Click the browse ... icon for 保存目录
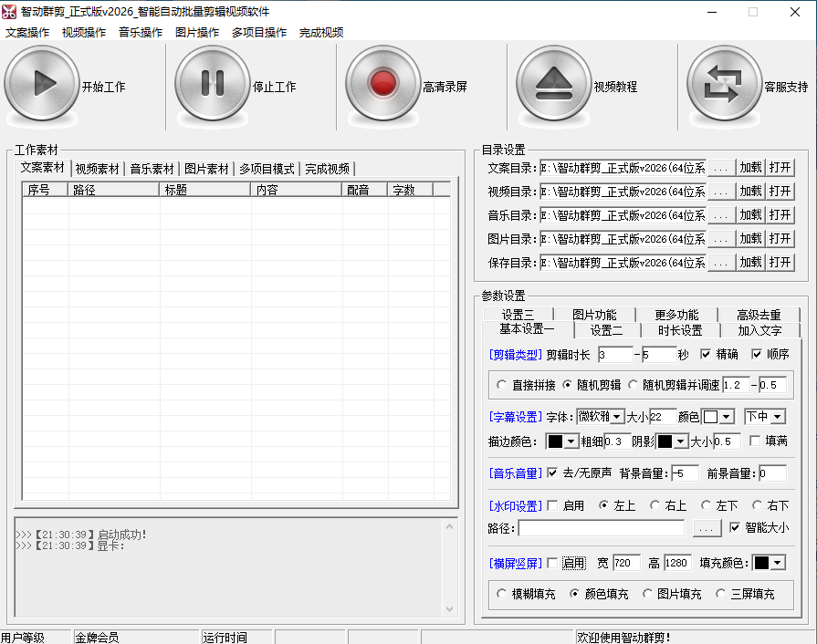 tap(720, 263)
